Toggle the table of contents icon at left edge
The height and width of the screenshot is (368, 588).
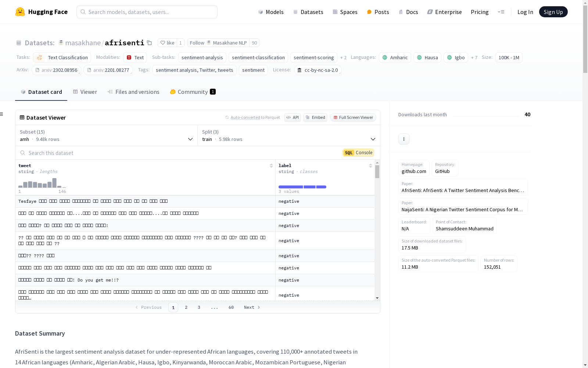(x=2, y=114)
